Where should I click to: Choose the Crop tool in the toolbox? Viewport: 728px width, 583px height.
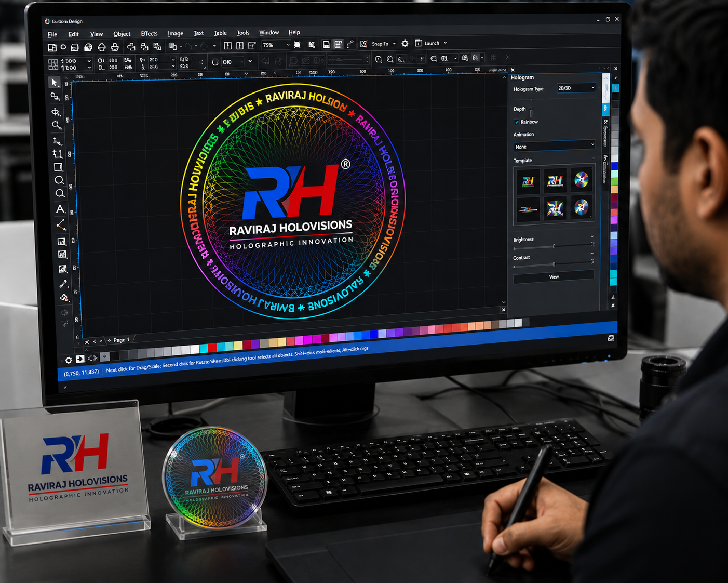point(58,154)
